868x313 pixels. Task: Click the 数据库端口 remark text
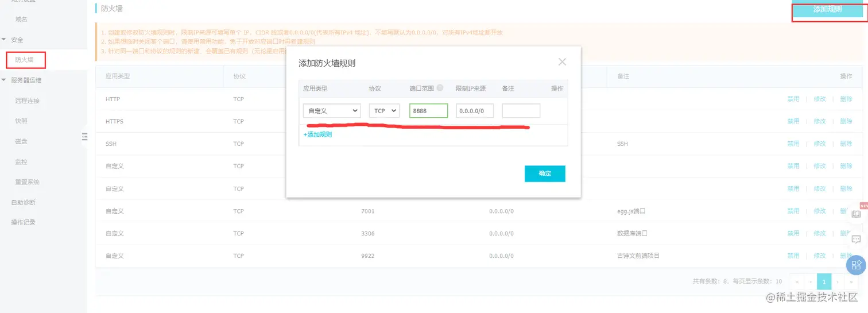(632, 233)
